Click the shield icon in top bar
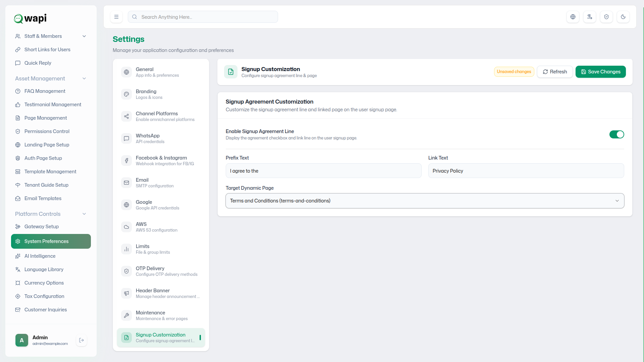Screen dimensions: 644x362 coord(606,17)
